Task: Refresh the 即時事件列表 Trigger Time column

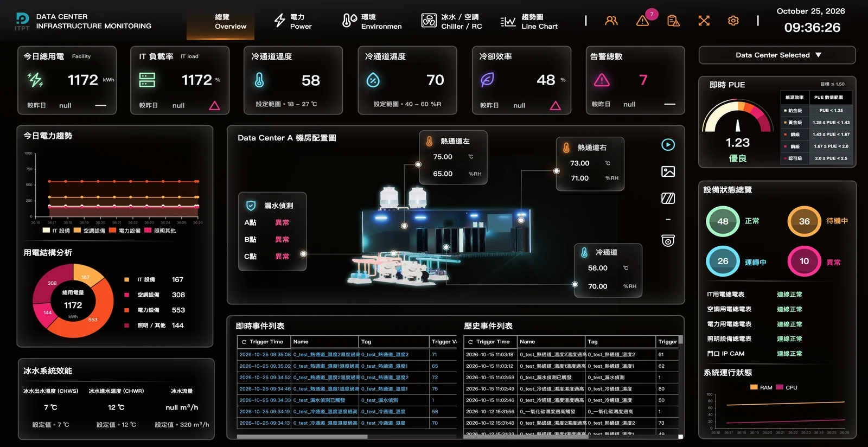Action: (x=244, y=342)
